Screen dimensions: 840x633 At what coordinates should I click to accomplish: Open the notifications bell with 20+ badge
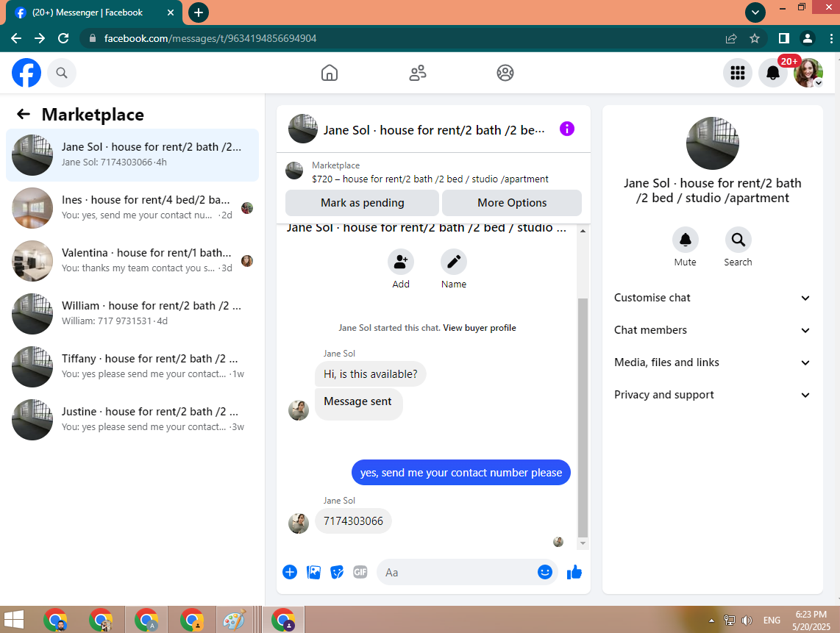(x=772, y=73)
